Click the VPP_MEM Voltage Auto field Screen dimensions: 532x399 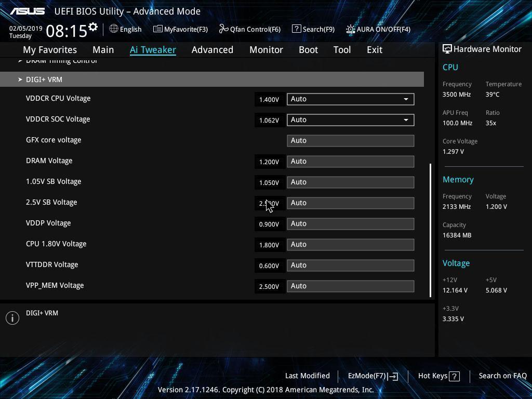tap(351, 286)
